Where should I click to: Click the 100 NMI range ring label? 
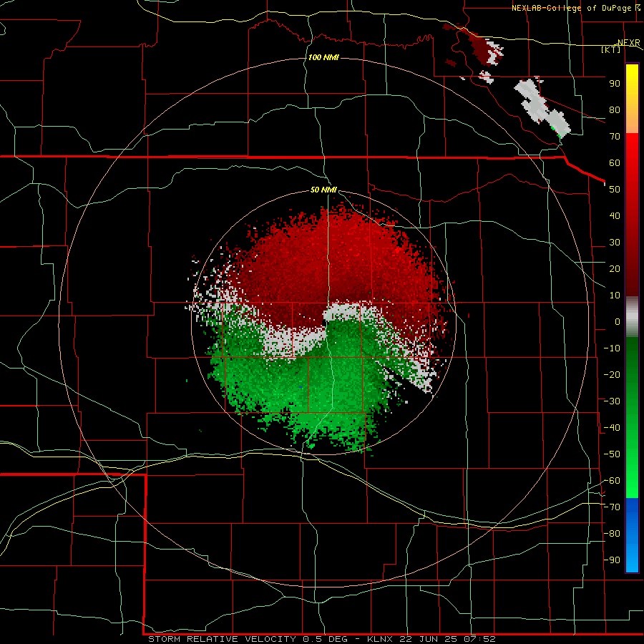323,57
